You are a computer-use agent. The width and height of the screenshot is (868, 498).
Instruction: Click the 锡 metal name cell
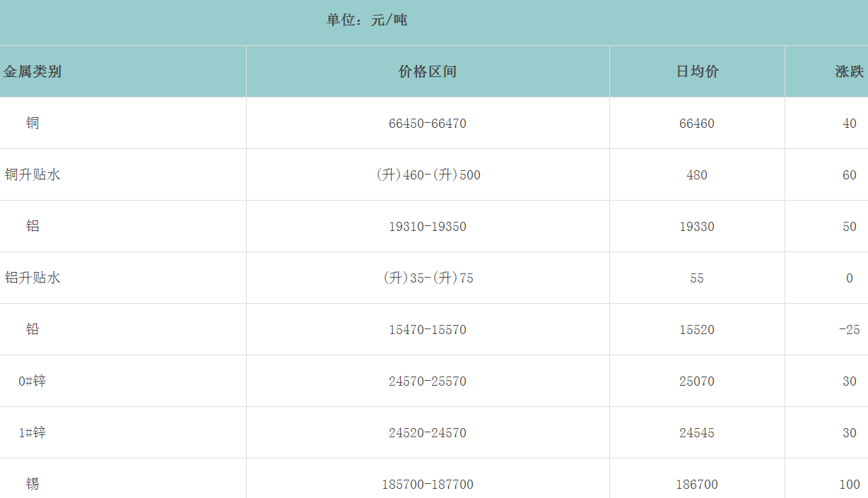click(33, 484)
